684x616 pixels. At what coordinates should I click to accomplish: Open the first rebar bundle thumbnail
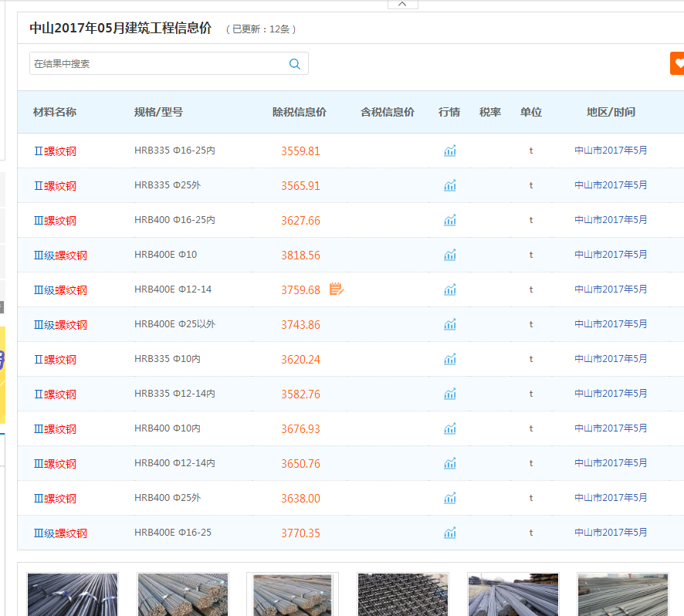click(x=73, y=594)
